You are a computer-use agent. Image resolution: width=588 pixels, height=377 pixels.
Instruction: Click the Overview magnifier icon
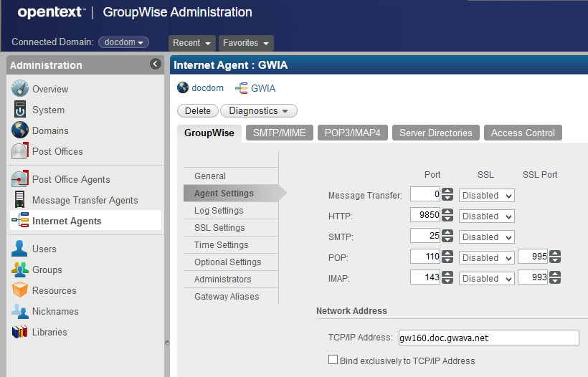(x=20, y=89)
